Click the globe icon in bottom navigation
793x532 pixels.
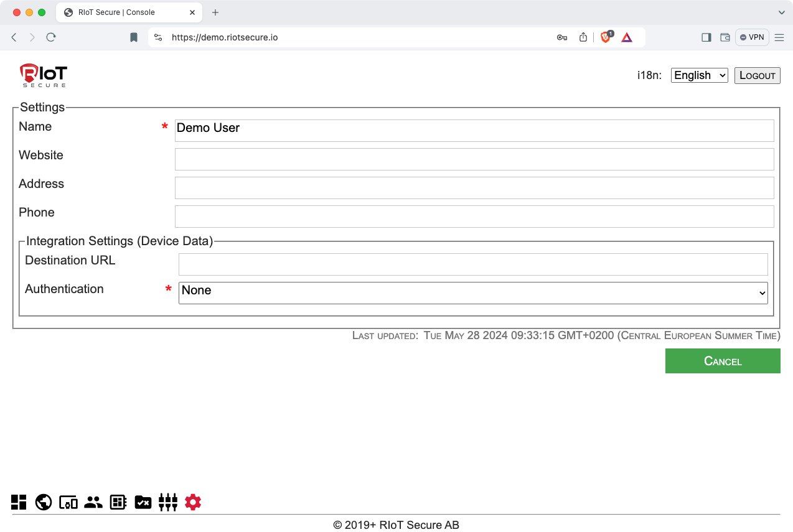(x=44, y=502)
